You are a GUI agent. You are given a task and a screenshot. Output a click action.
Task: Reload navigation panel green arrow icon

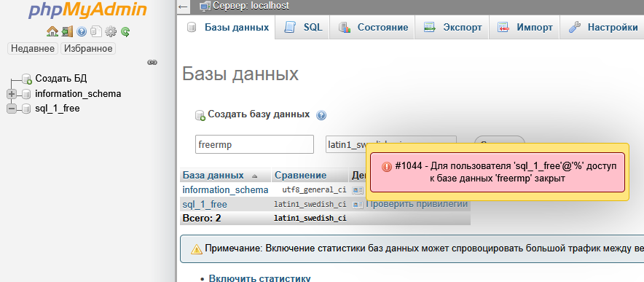[125, 31]
